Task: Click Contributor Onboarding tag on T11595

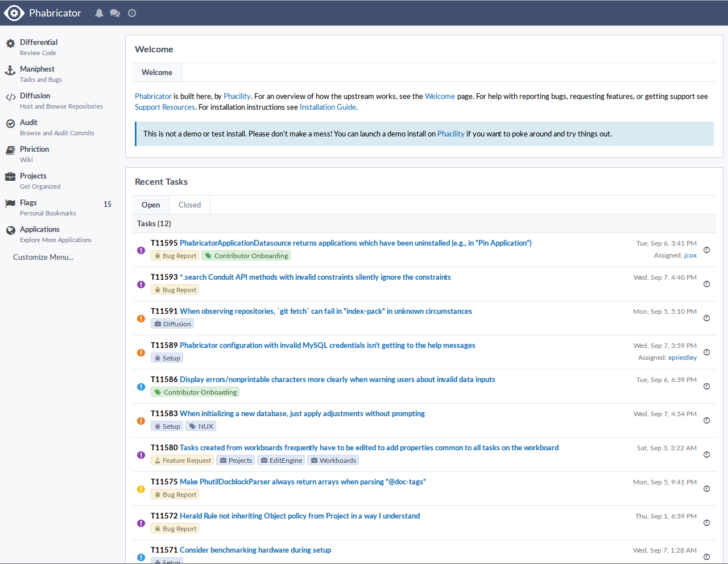Action: pyautogui.click(x=246, y=256)
